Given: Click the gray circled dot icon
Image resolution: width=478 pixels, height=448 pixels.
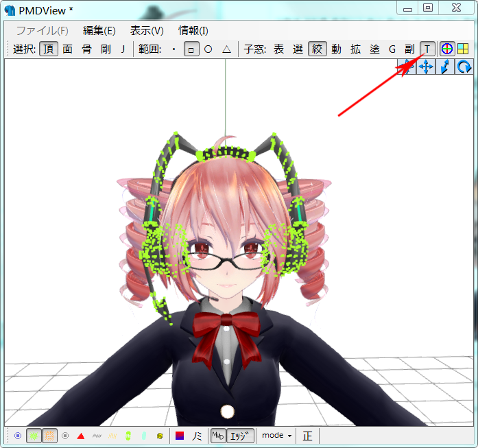Looking at the screenshot, I should (x=65, y=436).
